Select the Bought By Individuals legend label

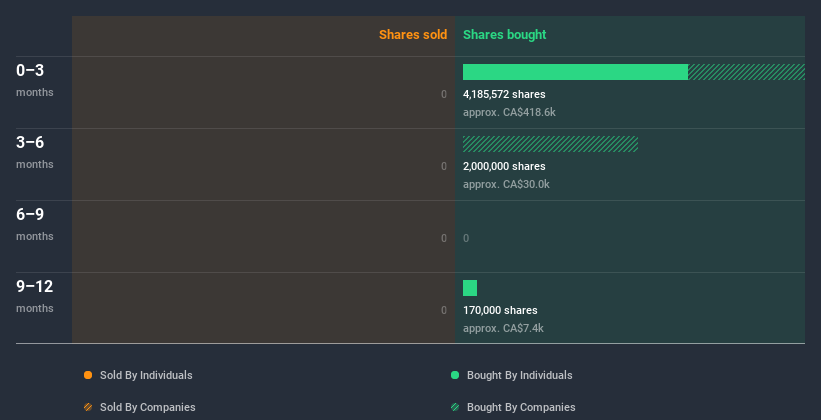[519, 375]
